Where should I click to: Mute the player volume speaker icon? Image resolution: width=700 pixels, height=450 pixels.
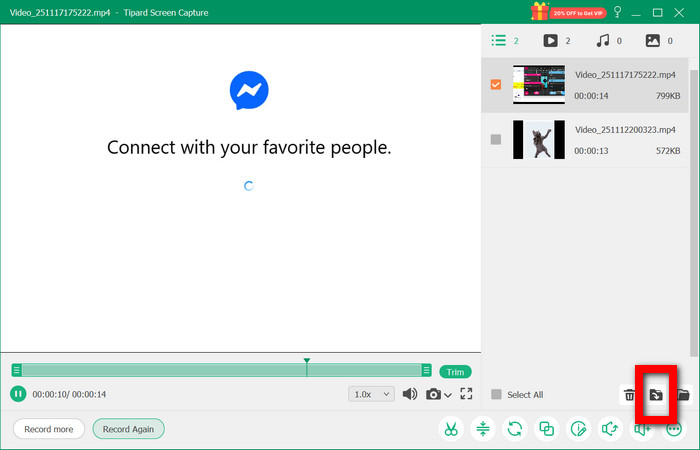point(409,394)
